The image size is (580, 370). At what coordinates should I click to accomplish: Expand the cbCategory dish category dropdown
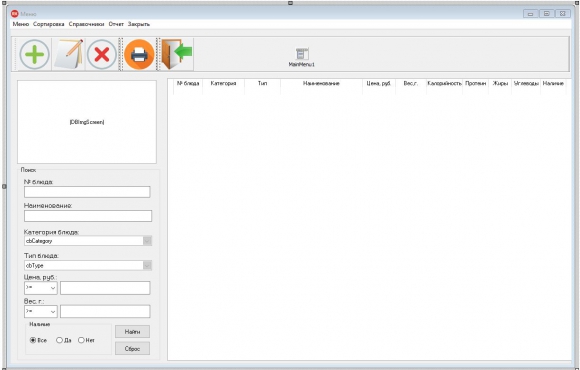coord(147,241)
